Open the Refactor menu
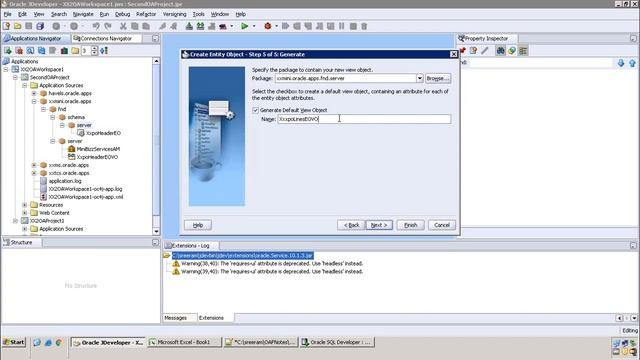Viewport: 640px width, 360px height. tap(146, 14)
